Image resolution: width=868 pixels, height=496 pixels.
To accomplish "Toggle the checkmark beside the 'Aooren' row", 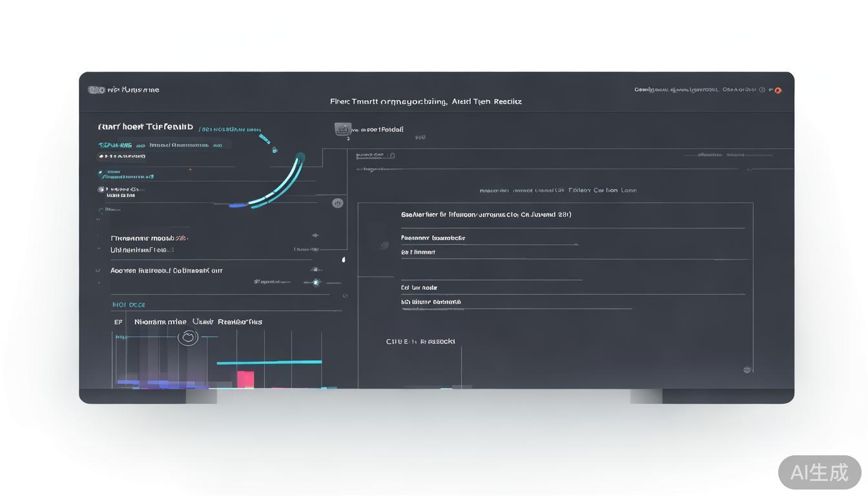I will tap(98, 271).
